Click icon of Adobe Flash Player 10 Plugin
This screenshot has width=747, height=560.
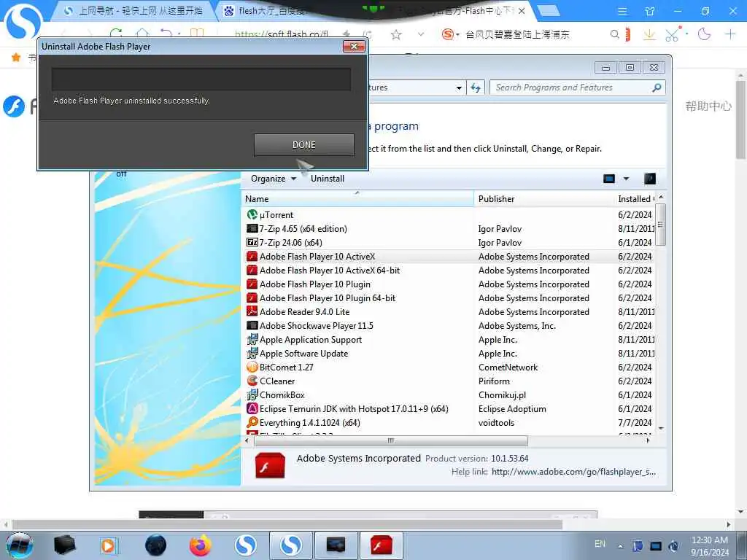tap(252, 284)
